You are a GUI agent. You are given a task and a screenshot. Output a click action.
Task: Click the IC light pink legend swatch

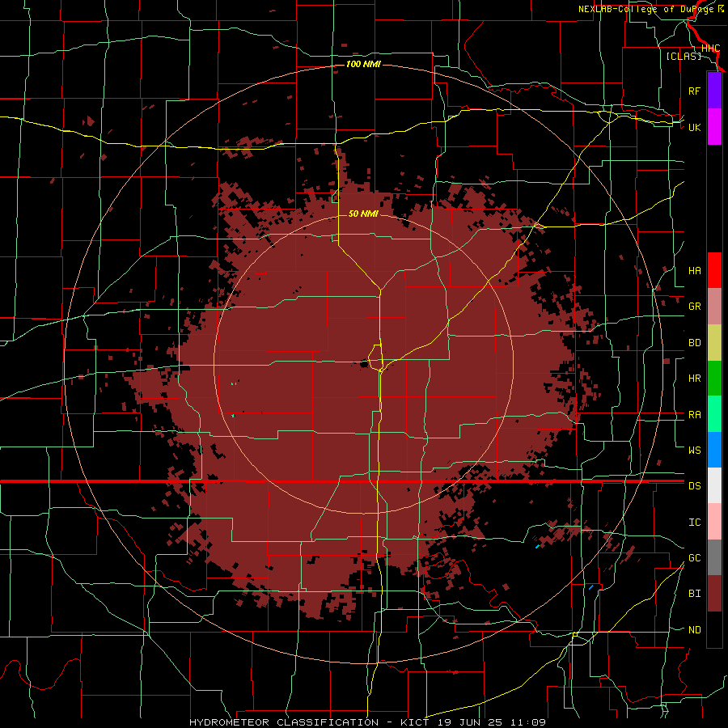[714, 522]
